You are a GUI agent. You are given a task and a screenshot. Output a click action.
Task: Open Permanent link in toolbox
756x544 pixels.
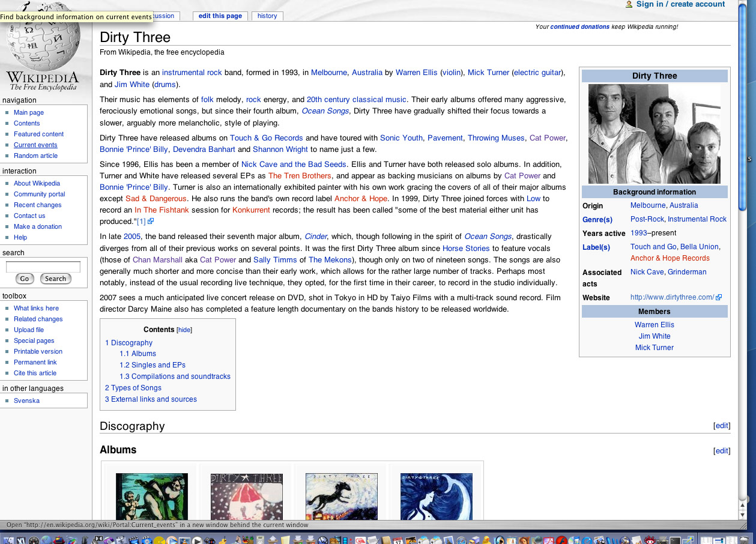tap(35, 362)
